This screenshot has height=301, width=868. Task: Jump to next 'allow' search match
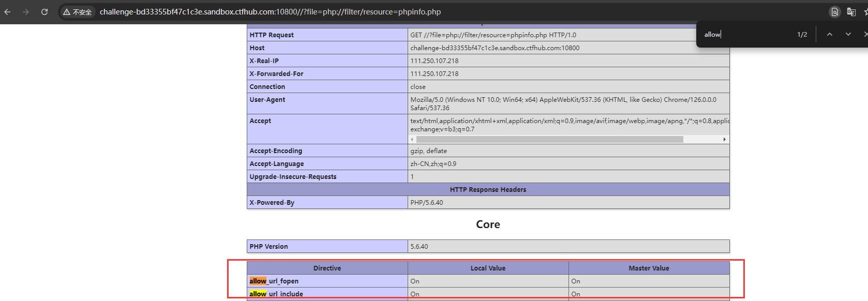pos(848,34)
